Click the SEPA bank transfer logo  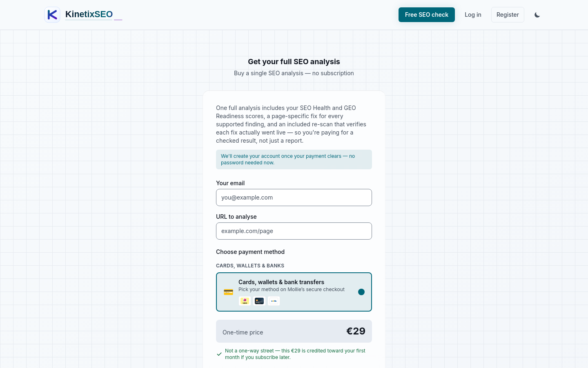click(274, 301)
